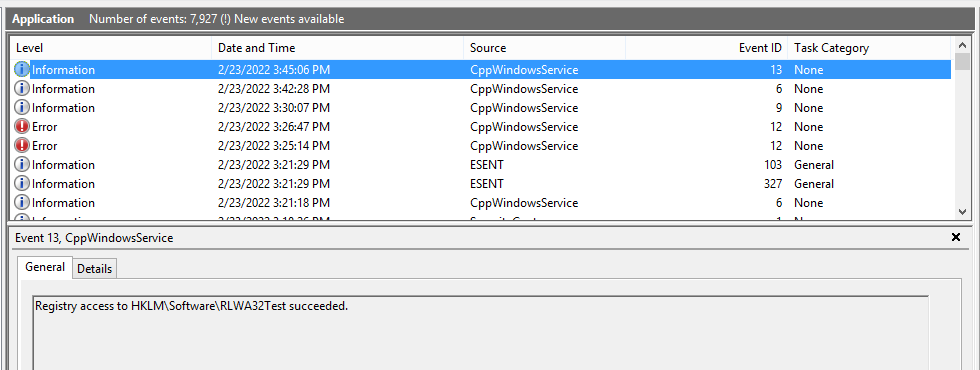Click the Information icon on the 3:21:18 PM event

(x=22, y=203)
